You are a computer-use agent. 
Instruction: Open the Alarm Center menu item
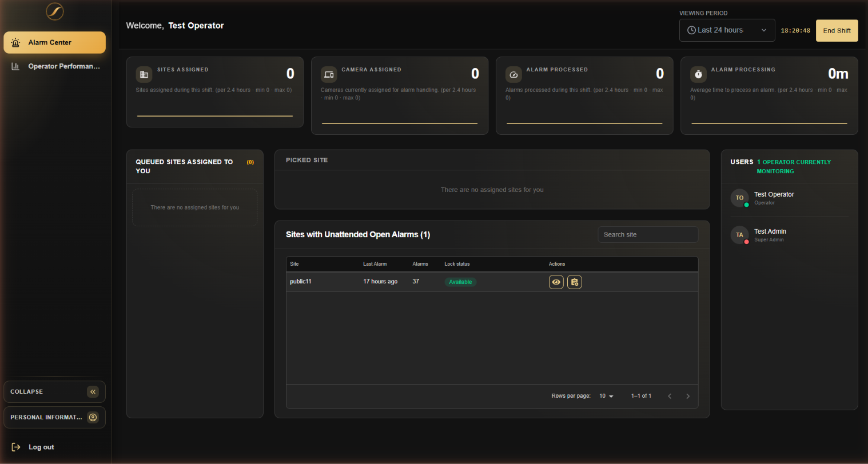[x=55, y=42]
